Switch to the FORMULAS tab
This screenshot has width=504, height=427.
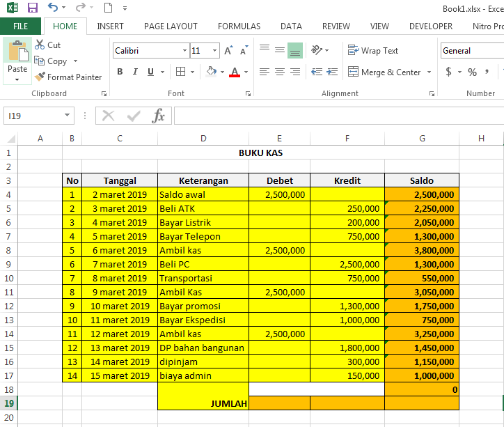(x=239, y=26)
